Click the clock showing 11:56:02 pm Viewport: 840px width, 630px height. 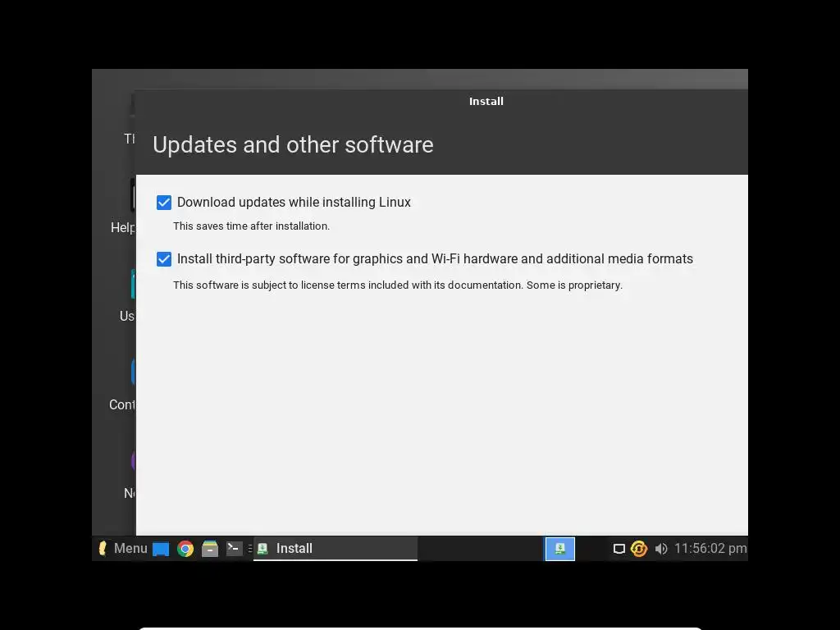(x=710, y=549)
